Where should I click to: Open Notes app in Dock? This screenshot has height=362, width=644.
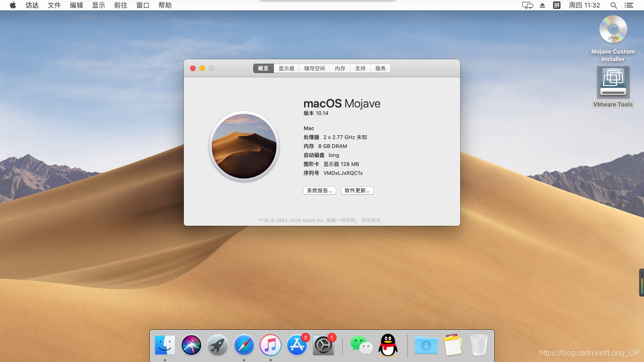tap(453, 346)
